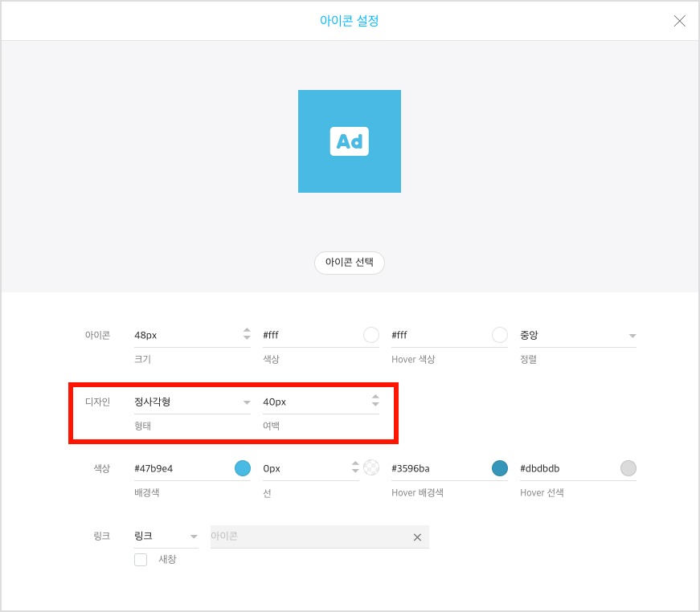This screenshot has height=612, width=700.
Task: Click the 여백 label
Action: [x=271, y=426]
